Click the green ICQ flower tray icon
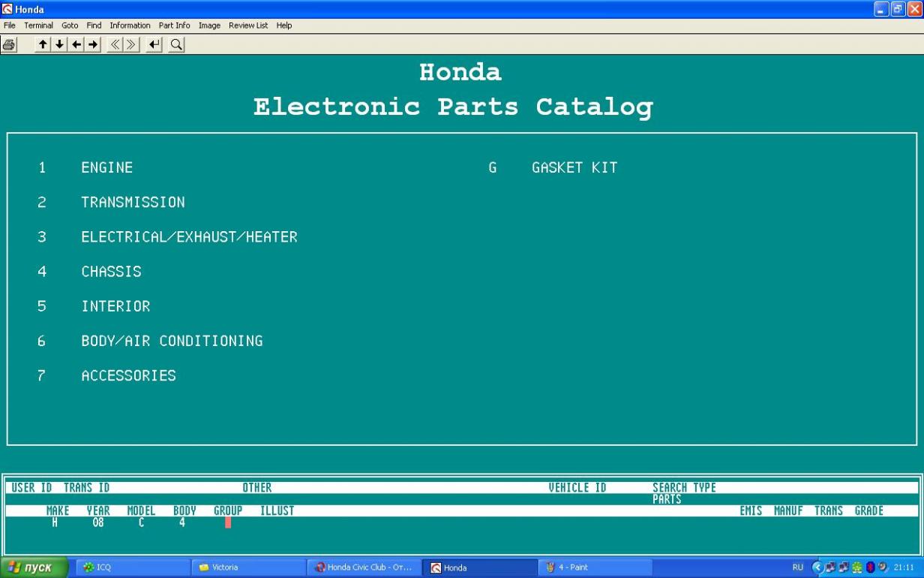This screenshot has width=924, height=578. point(856,567)
